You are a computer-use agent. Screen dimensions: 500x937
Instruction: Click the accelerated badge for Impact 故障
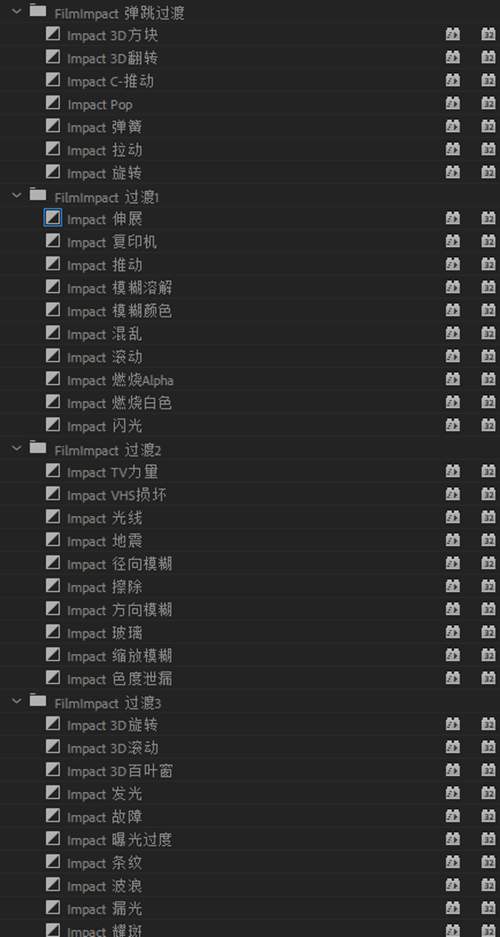click(453, 816)
